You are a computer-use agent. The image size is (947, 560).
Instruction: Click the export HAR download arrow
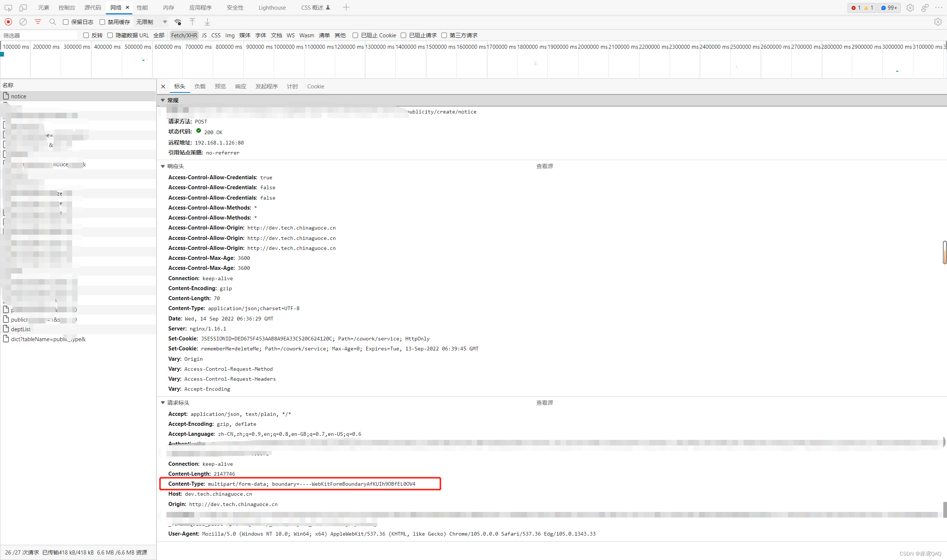pos(207,22)
